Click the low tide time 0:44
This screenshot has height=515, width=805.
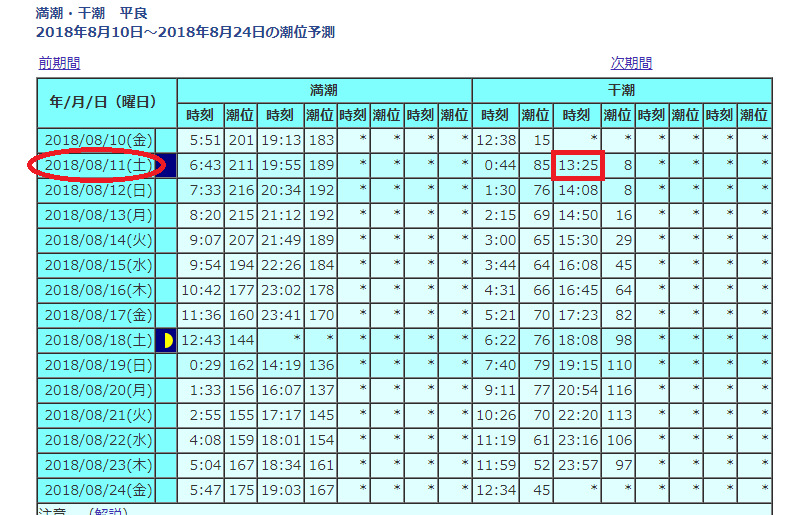point(495,165)
